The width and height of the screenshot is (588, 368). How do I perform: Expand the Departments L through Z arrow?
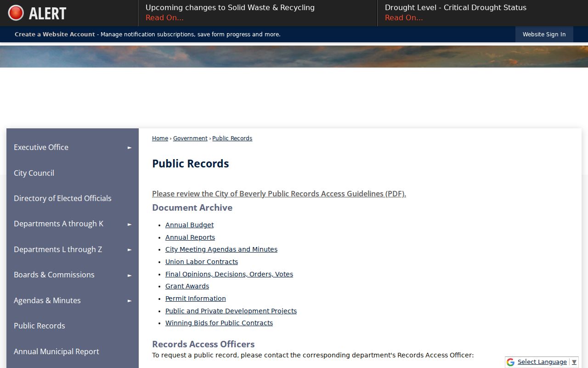(x=130, y=250)
